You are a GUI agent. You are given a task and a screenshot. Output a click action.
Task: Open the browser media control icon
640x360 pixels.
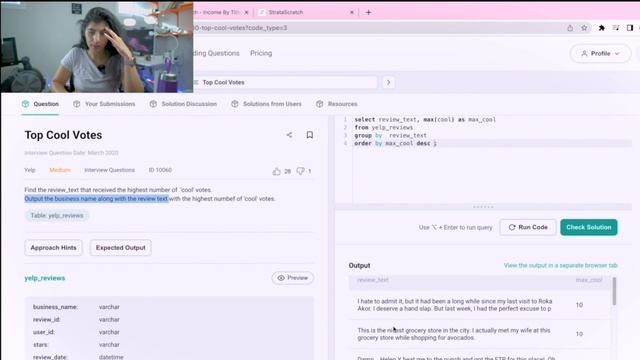[616, 28]
